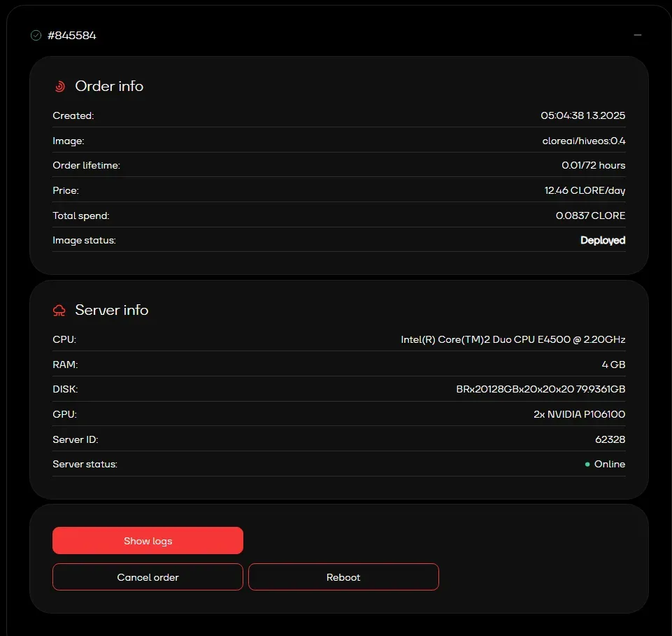Click the red spiral Order info icon
The width and height of the screenshot is (672, 636).
[x=60, y=86]
